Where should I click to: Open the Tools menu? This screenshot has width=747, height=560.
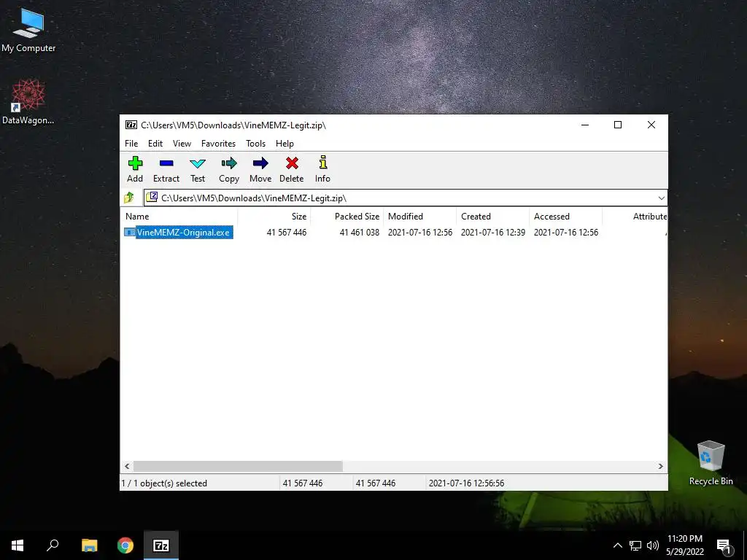(x=255, y=144)
